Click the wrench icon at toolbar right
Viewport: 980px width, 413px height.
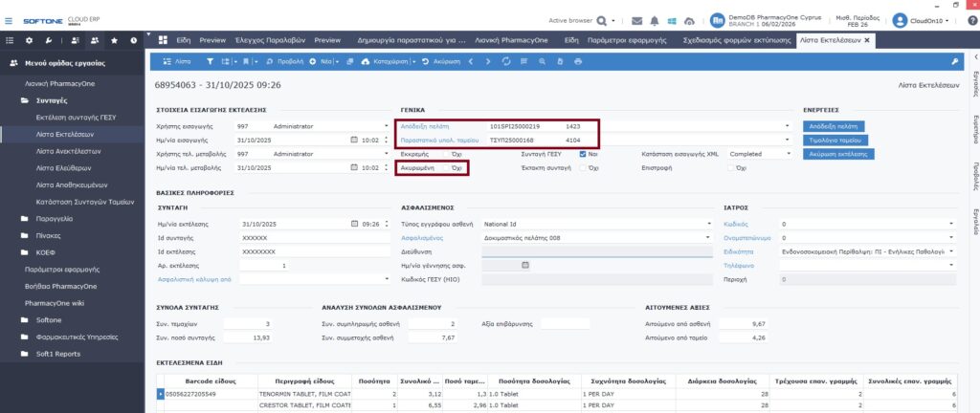click(x=954, y=61)
